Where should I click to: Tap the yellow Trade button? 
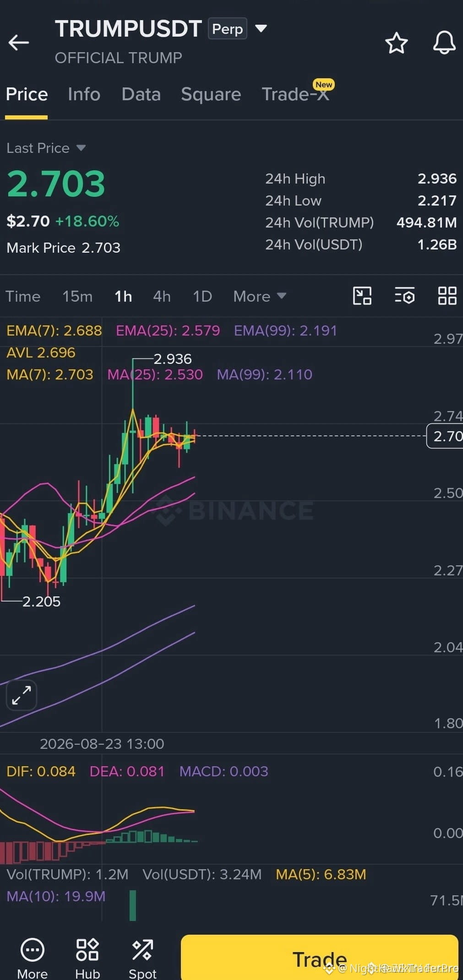coord(320,958)
